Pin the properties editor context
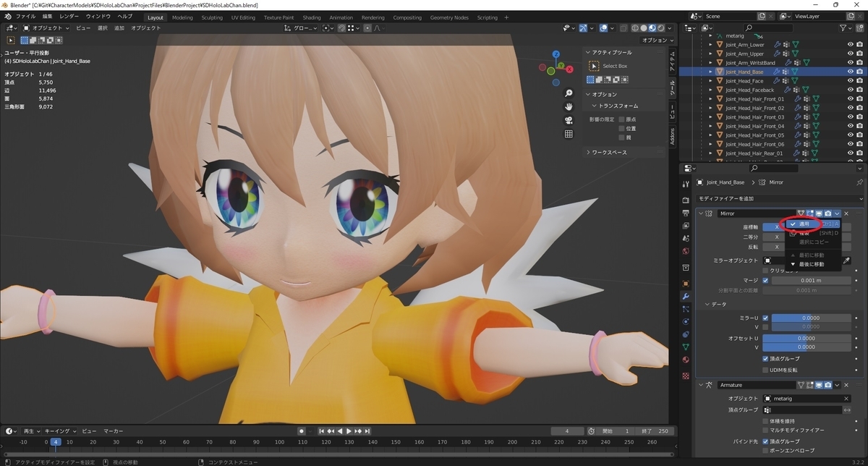Screen dimensions: 868x466 click(x=859, y=182)
